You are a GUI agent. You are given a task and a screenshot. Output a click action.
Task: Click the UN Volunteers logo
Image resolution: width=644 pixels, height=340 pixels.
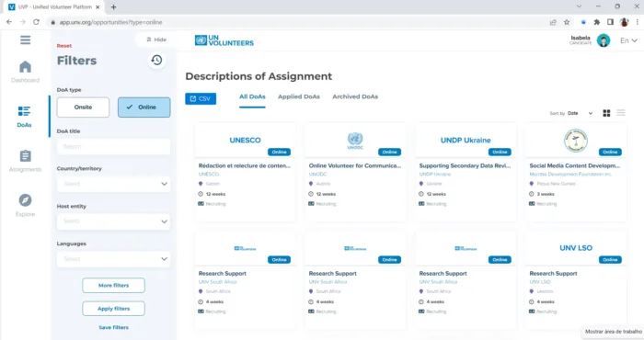224,40
